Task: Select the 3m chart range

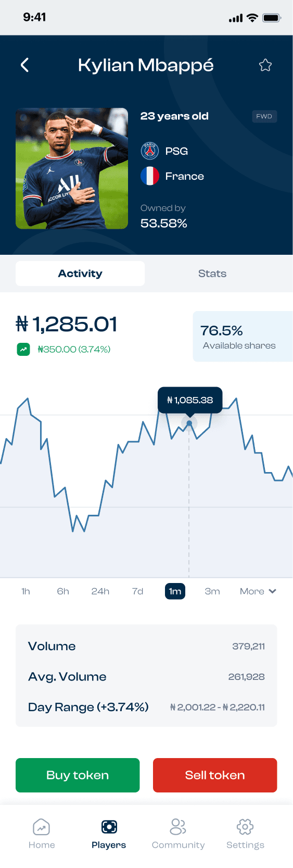Action: click(212, 591)
